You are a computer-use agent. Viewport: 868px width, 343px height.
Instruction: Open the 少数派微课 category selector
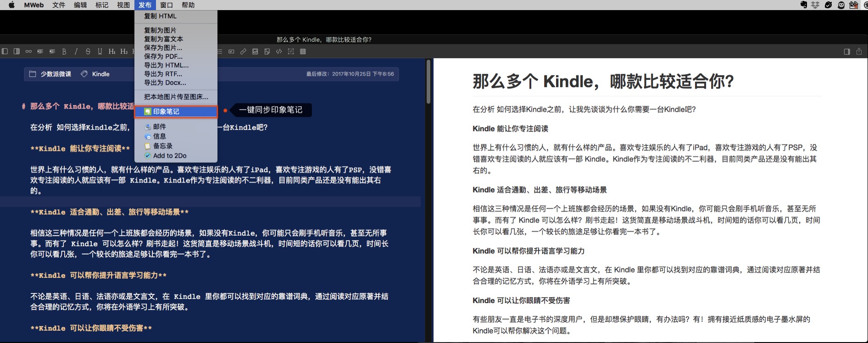[50, 74]
